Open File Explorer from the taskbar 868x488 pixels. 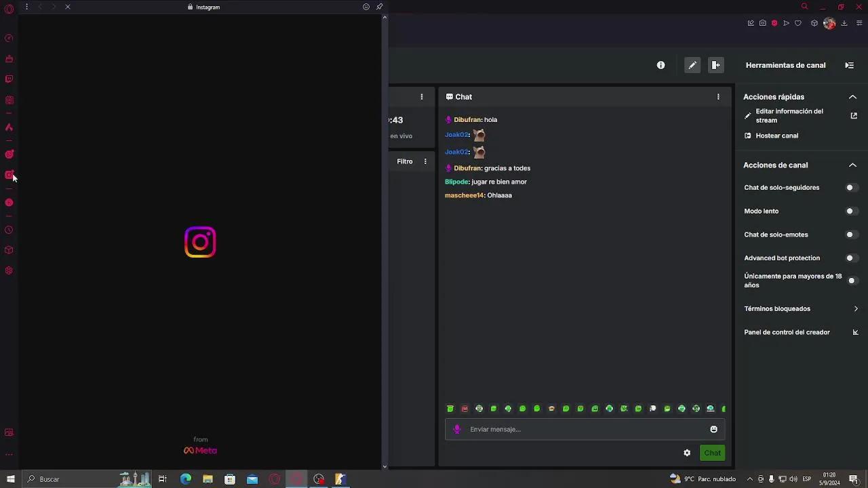208,479
